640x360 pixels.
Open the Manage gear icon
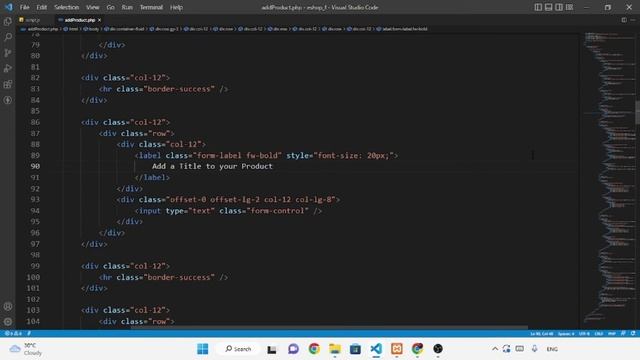point(8,322)
